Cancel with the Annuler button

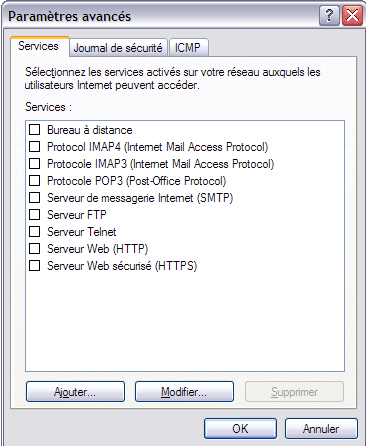(x=321, y=429)
